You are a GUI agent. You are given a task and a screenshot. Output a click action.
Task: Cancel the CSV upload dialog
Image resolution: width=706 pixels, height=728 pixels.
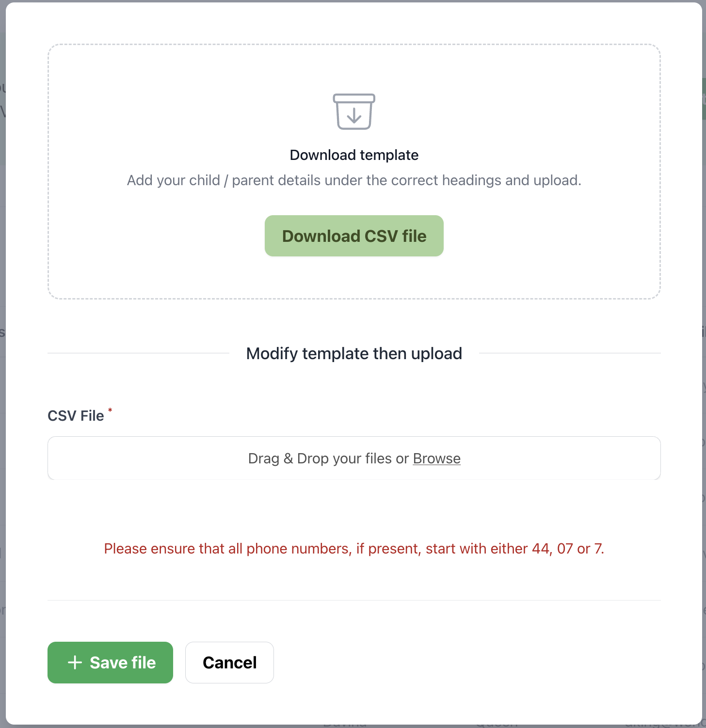click(x=229, y=663)
